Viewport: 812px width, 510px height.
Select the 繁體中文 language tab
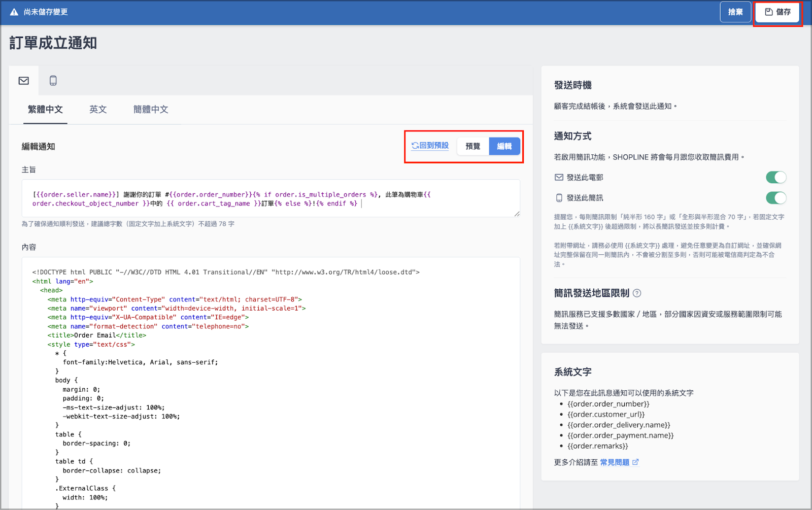tap(45, 110)
